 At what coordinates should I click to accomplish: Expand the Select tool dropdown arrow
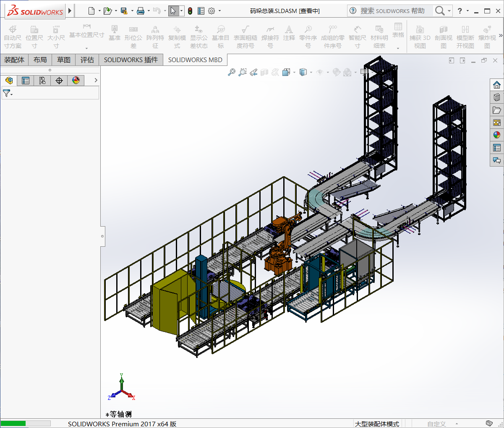(x=182, y=11)
